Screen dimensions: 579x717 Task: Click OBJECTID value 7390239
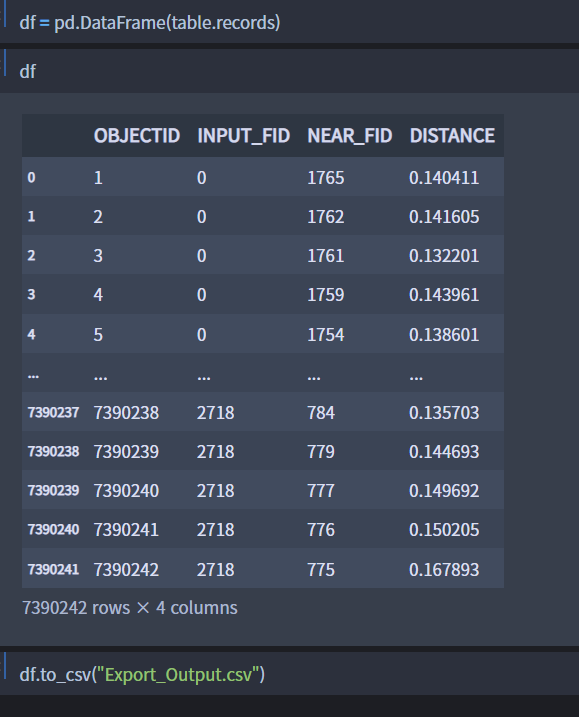coord(126,451)
